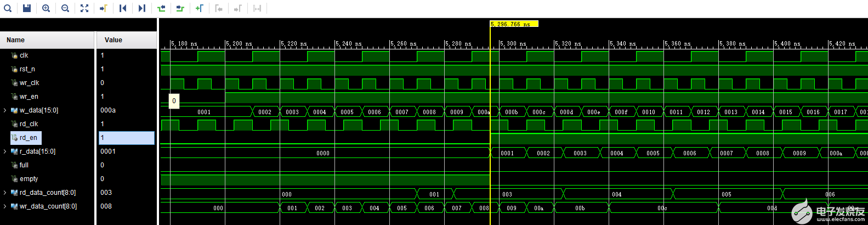This screenshot has width=868, height=225.
Task: Click the rd_clk signal icon
Action: 14,124
